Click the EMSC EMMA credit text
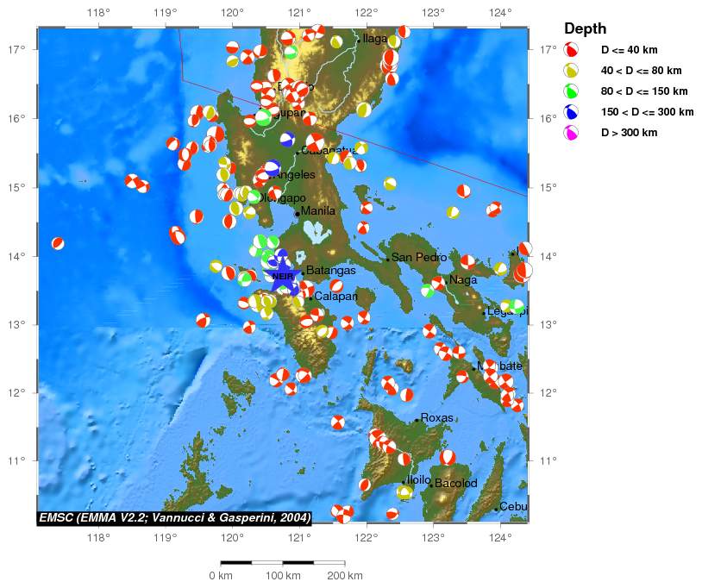Screen dimensions: 702x588 point(173,517)
